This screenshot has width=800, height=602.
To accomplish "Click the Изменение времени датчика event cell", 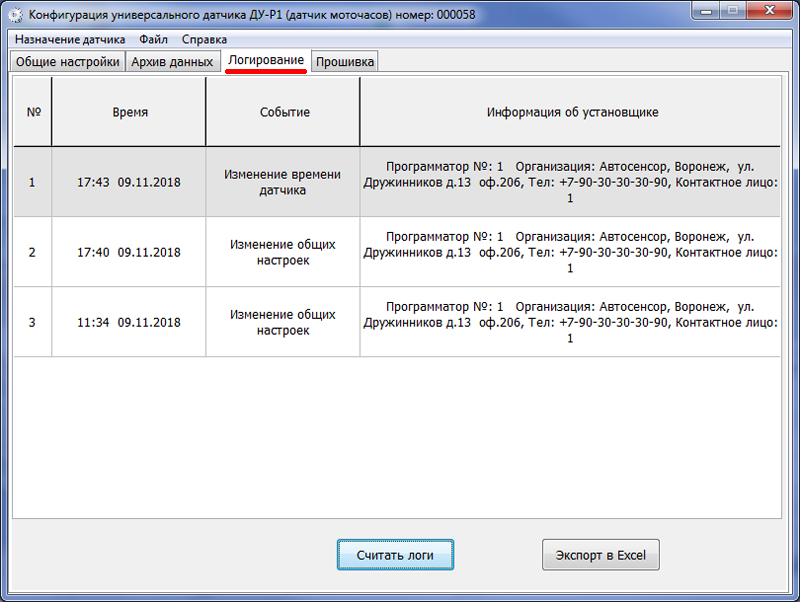I will tap(283, 182).
